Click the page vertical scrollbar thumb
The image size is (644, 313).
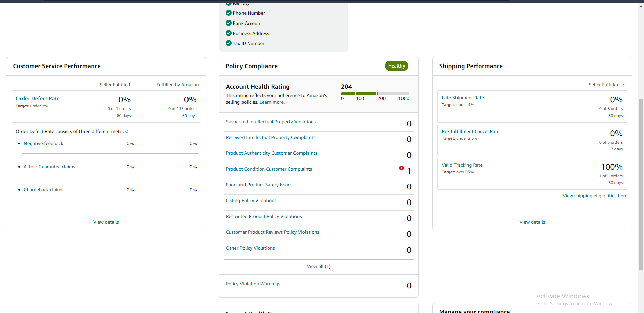(641, 184)
